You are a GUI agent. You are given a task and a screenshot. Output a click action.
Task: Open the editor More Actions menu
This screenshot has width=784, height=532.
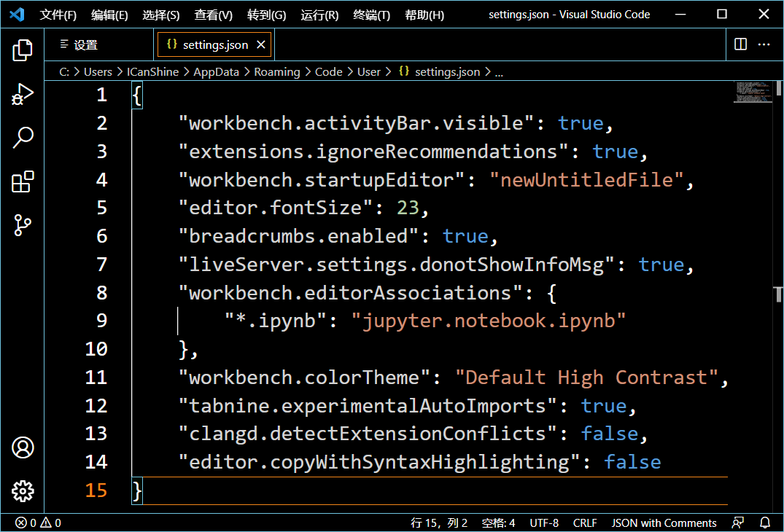point(764,44)
